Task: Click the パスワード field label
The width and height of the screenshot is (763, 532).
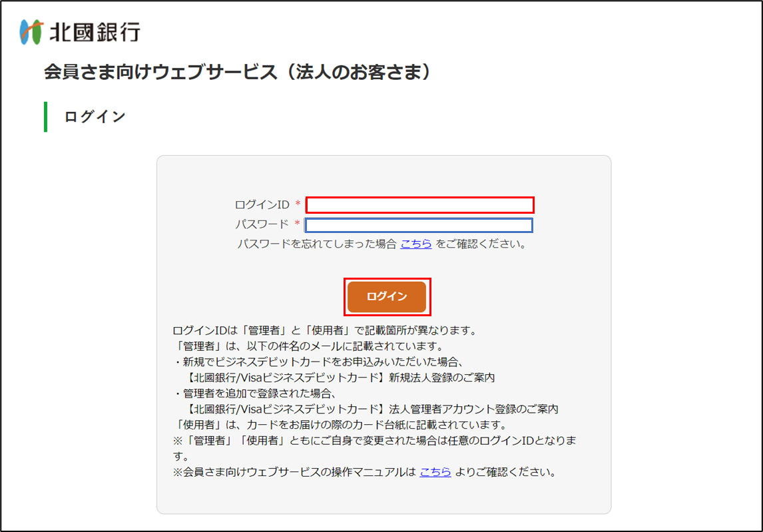Action: click(262, 224)
